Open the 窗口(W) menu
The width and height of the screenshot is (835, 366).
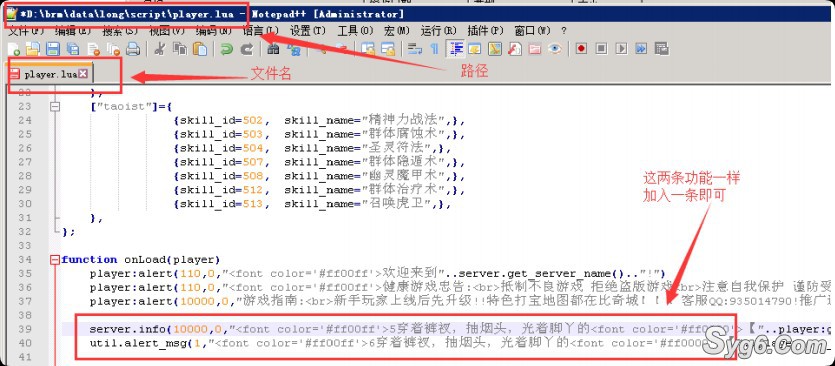pyautogui.click(x=533, y=30)
